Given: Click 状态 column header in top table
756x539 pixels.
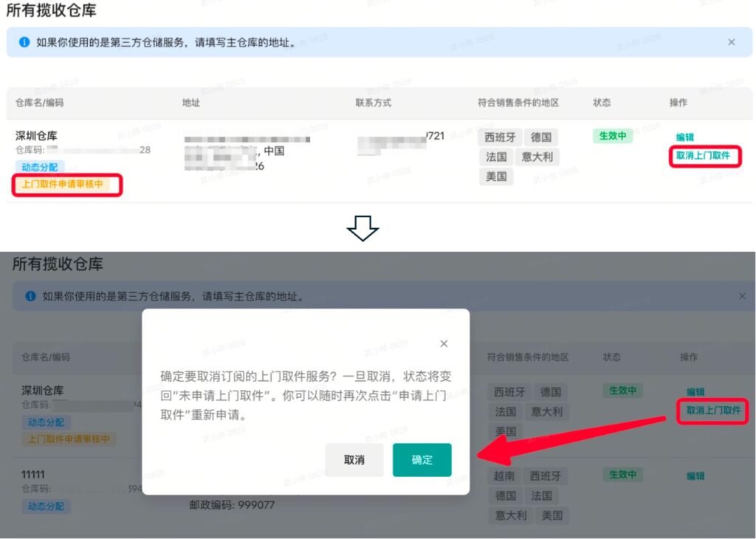Looking at the screenshot, I should click(x=602, y=103).
